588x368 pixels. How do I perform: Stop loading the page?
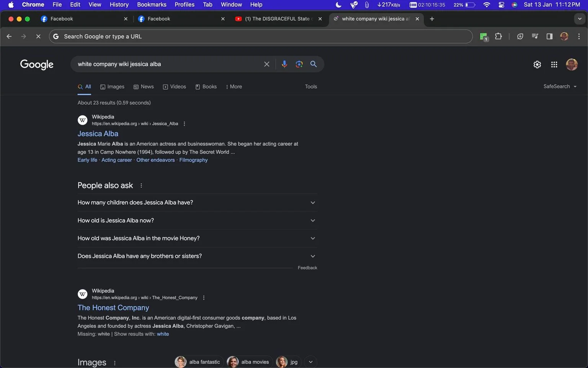(38, 36)
